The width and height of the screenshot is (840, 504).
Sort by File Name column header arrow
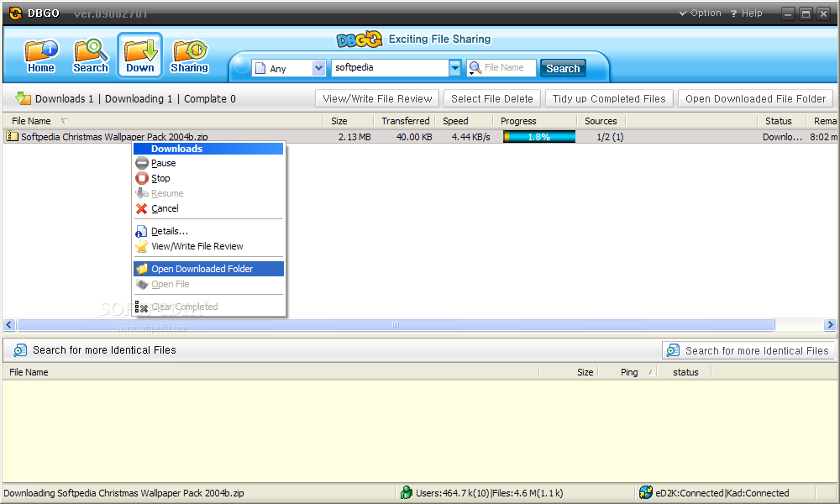click(65, 121)
